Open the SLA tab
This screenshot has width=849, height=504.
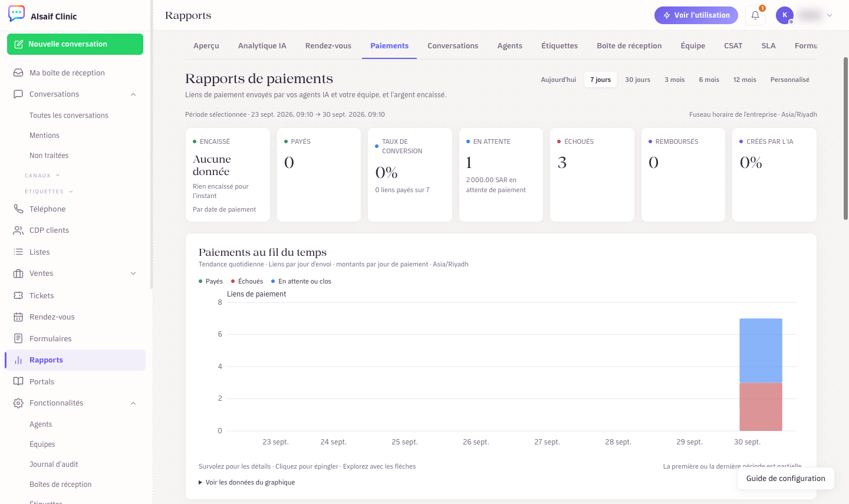pos(768,45)
